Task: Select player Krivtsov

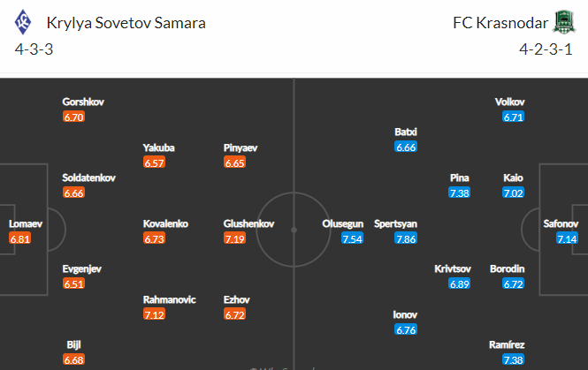Action: [453, 268]
